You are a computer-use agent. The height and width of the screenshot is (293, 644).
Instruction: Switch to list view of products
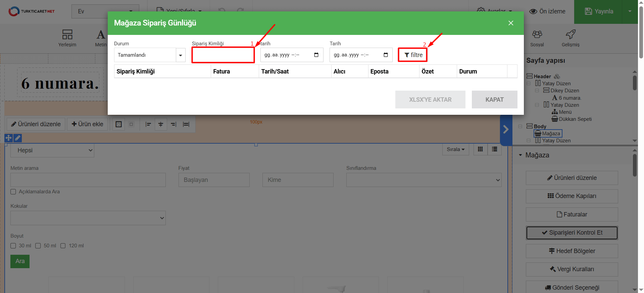tap(494, 149)
